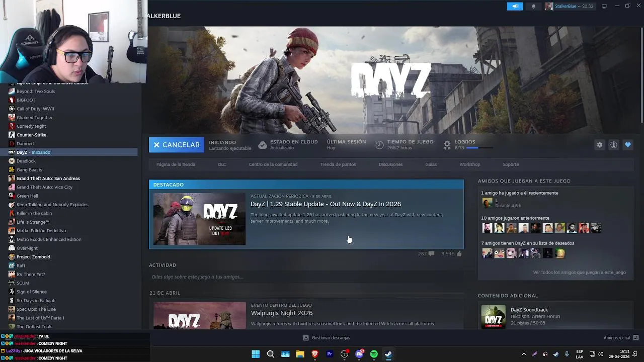Open DayZ 1.29 Stable Update news thumbnail
Image resolution: width=644 pixels, height=362 pixels.
click(x=199, y=219)
